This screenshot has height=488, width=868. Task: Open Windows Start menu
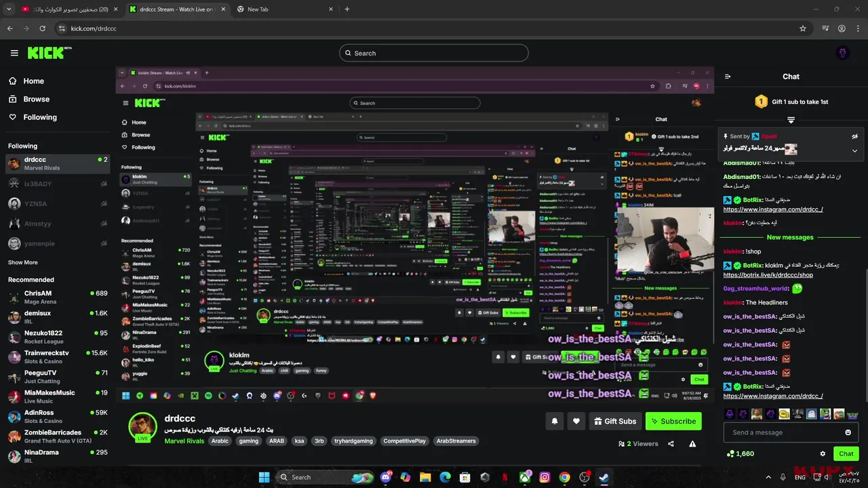(x=264, y=477)
